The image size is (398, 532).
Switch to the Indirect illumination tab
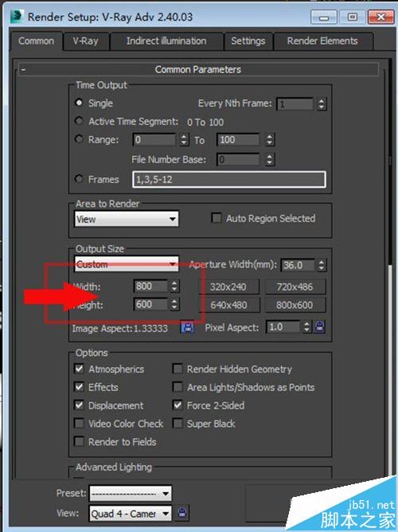[166, 41]
